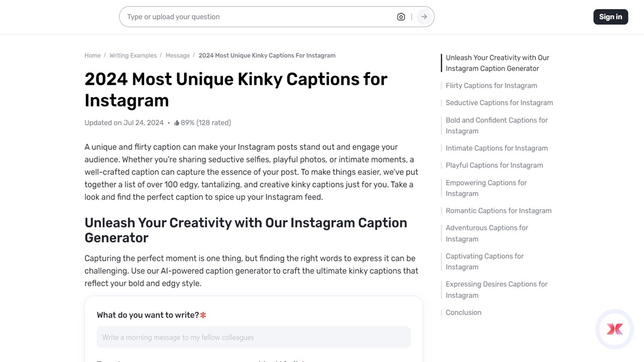Click the thumbs-up rating icon
The image size is (644, 362).
(x=177, y=122)
